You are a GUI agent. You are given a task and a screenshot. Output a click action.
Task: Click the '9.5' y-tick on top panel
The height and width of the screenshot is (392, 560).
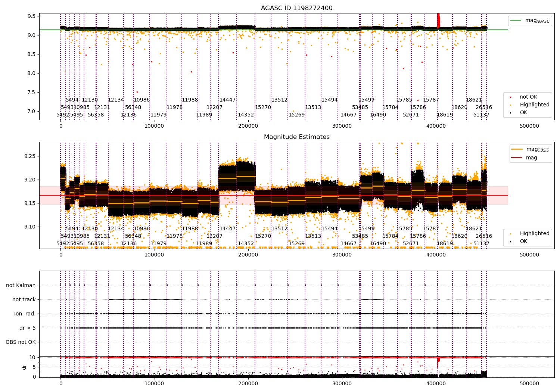tap(32, 16)
